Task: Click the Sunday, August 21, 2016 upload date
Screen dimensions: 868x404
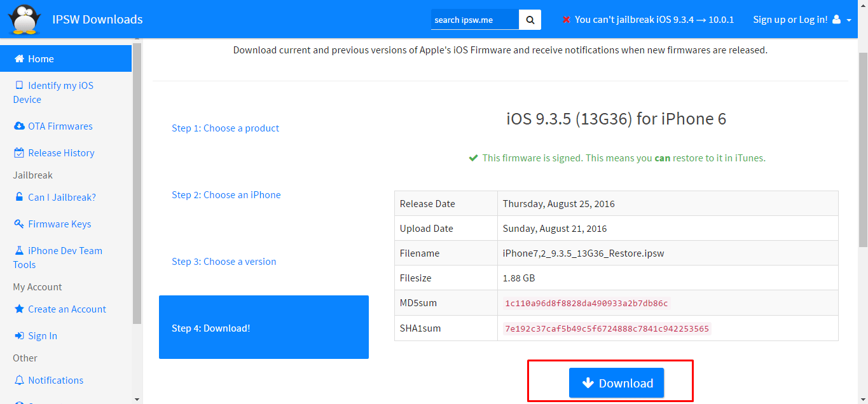Action: click(555, 228)
